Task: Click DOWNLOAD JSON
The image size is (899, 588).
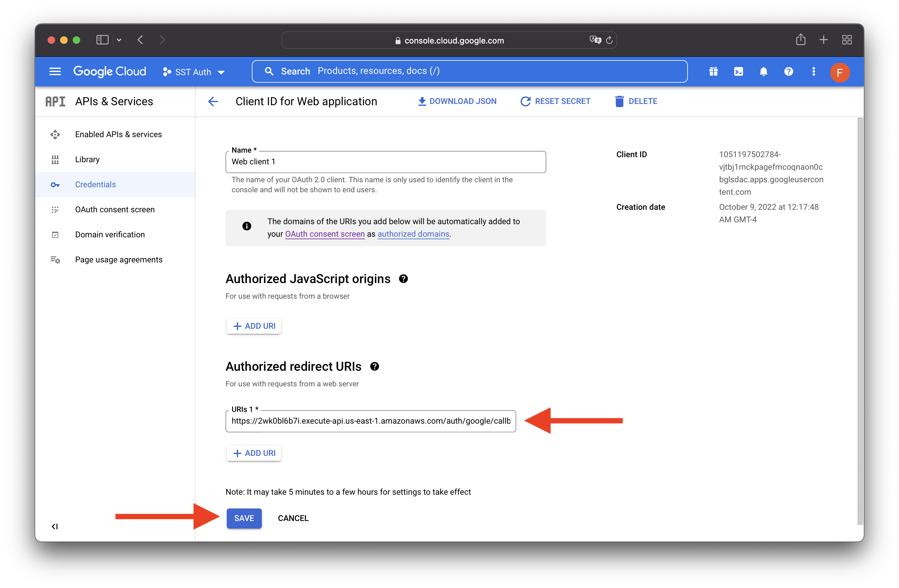Action: click(457, 101)
